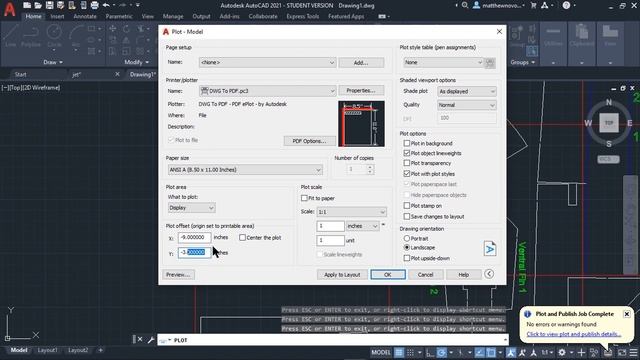The width and height of the screenshot is (640, 360).
Task: Open the View ribbon tab
Action: coord(147,16)
